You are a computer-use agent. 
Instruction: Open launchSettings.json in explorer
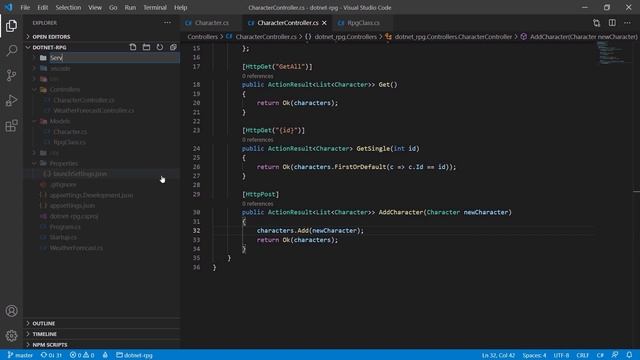[x=80, y=174]
